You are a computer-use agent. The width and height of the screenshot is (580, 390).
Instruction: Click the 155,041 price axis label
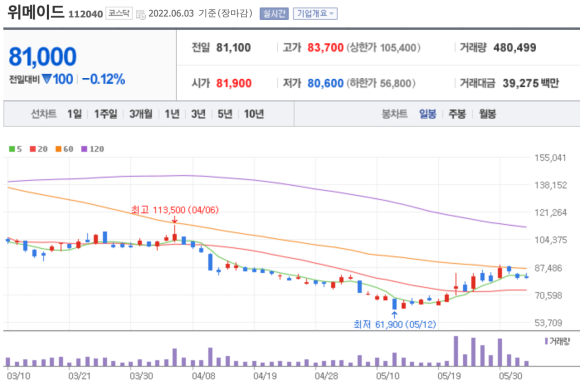pyautogui.click(x=550, y=158)
